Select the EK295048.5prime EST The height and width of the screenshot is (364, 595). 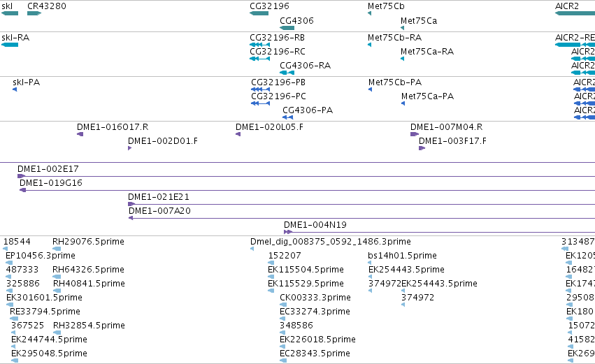(15, 361)
